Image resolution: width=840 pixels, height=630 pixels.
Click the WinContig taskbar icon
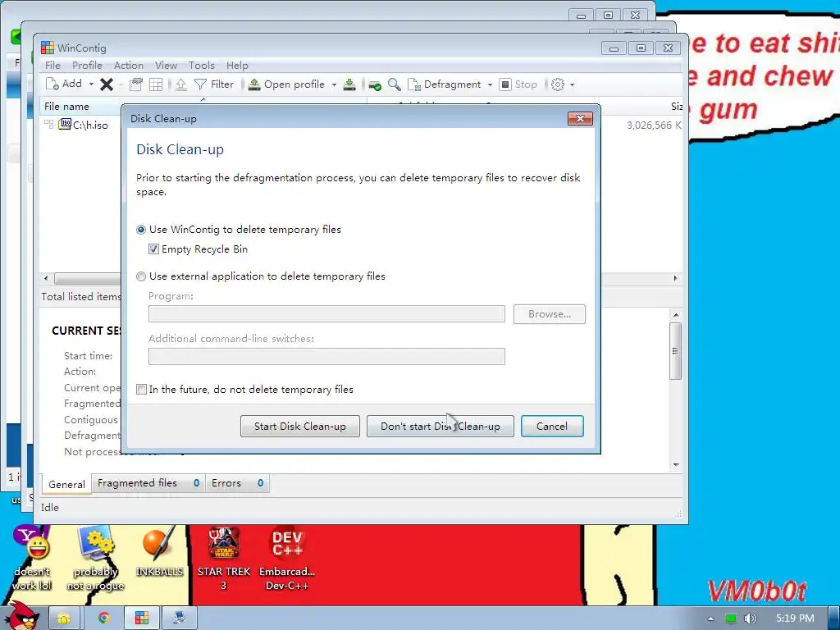142,619
